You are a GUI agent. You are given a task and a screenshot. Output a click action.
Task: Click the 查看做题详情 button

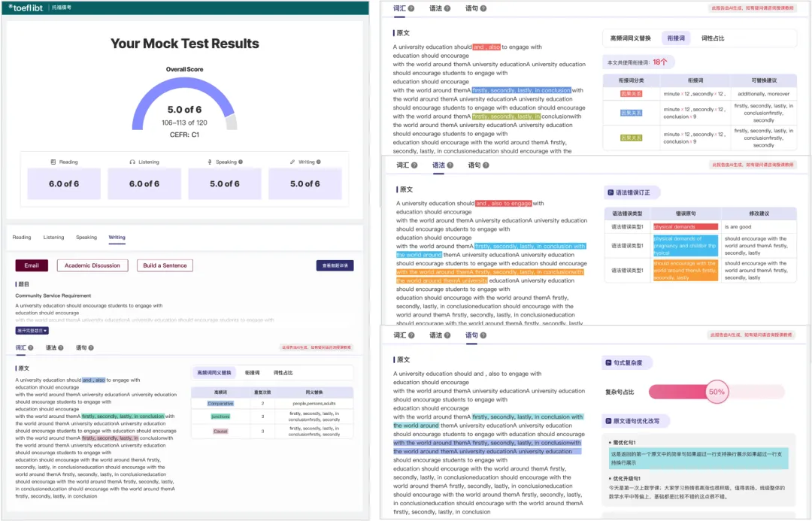coord(335,265)
